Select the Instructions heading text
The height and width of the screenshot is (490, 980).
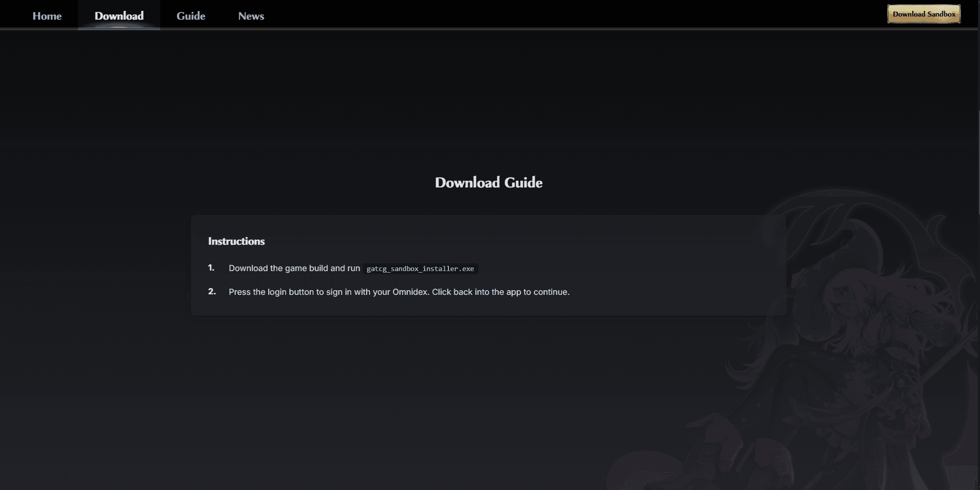coord(236,241)
